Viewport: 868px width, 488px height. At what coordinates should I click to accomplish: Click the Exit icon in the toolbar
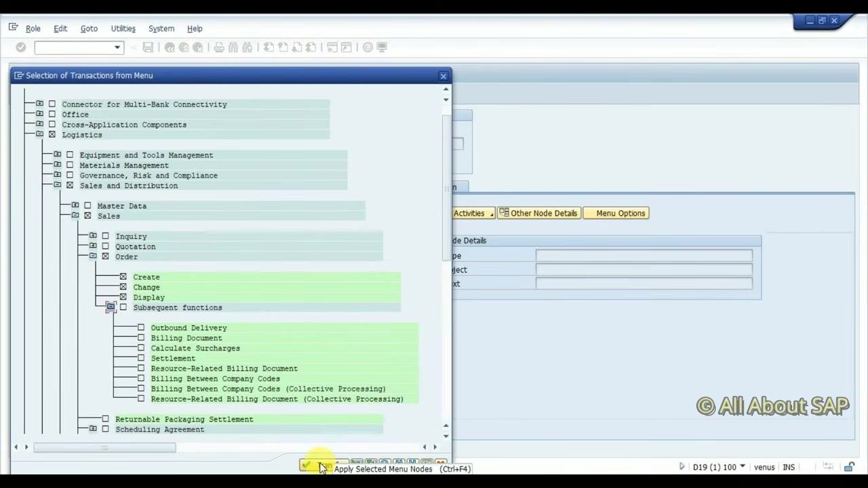pyautogui.click(x=184, y=47)
